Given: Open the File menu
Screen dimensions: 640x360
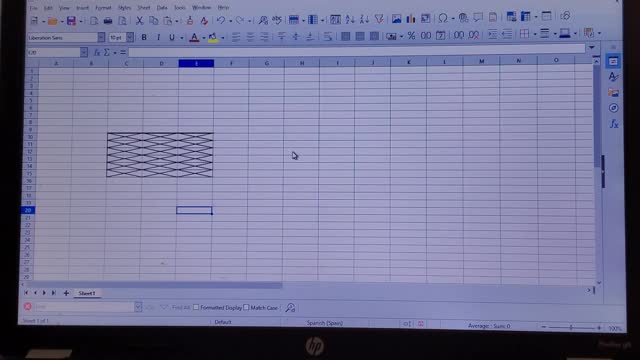Looking at the screenshot, I should [33, 8].
